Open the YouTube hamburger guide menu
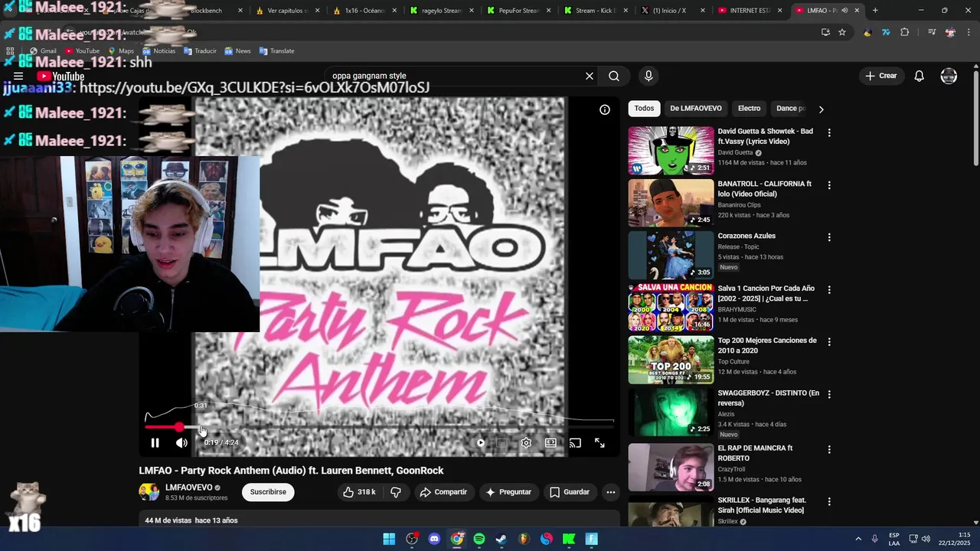This screenshot has height=551, width=980. coord(18,76)
